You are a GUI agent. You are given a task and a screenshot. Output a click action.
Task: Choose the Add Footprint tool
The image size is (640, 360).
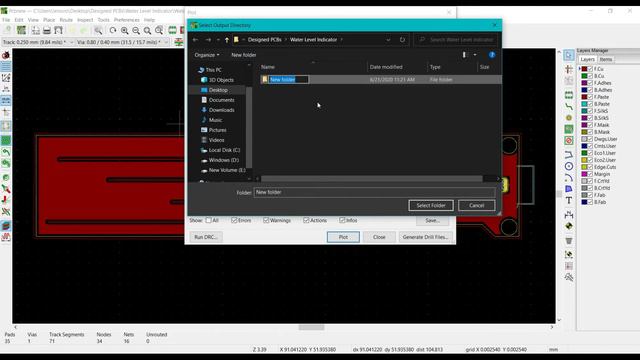tap(569, 95)
